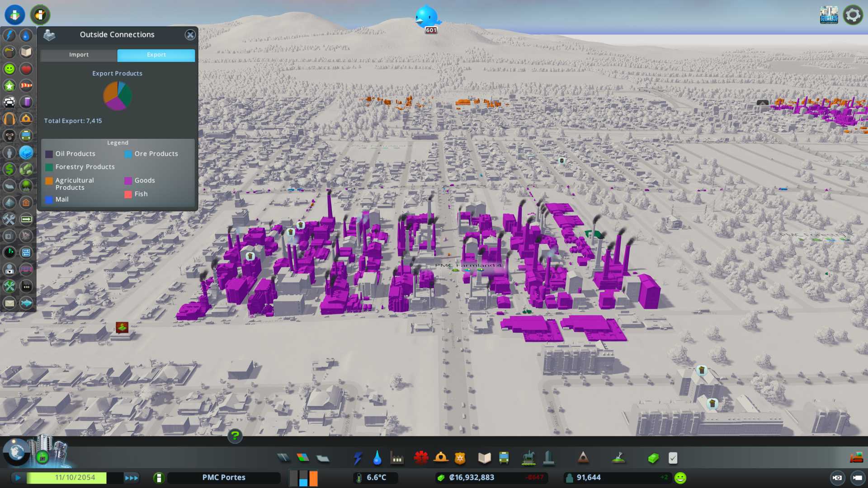Screen dimensions: 868x488
Task: Close the Outside Connections panel
Action: (x=190, y=35)
